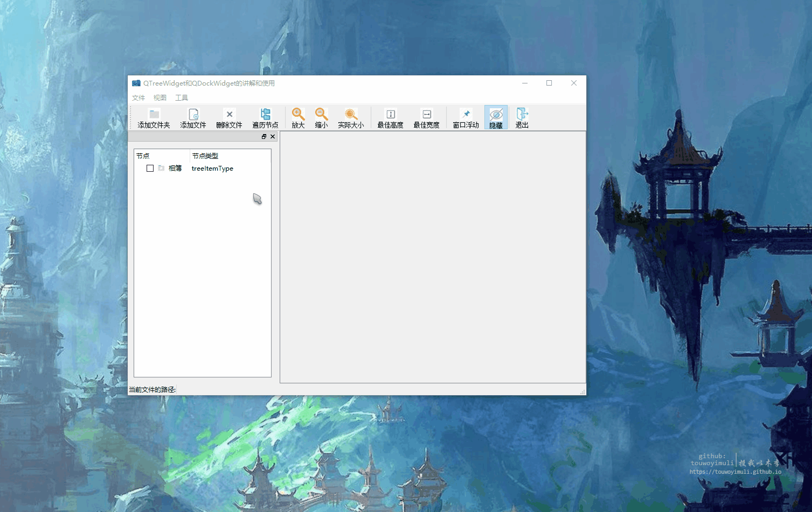This screenshot has height=512, width=812.
Task: Check the 相簿 tree item checkbox
Action: click(150, 169)
